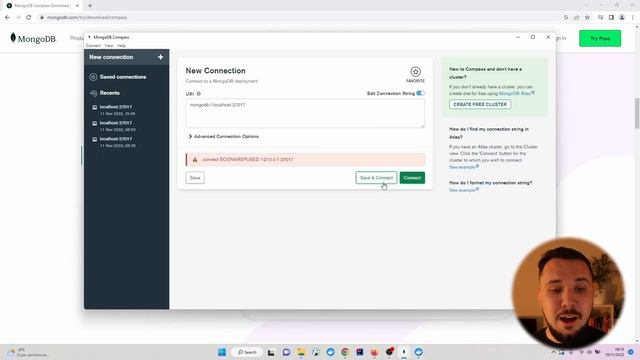
Task: Select the MongoDB Compass Download browser tab
Action: (41, 6)
